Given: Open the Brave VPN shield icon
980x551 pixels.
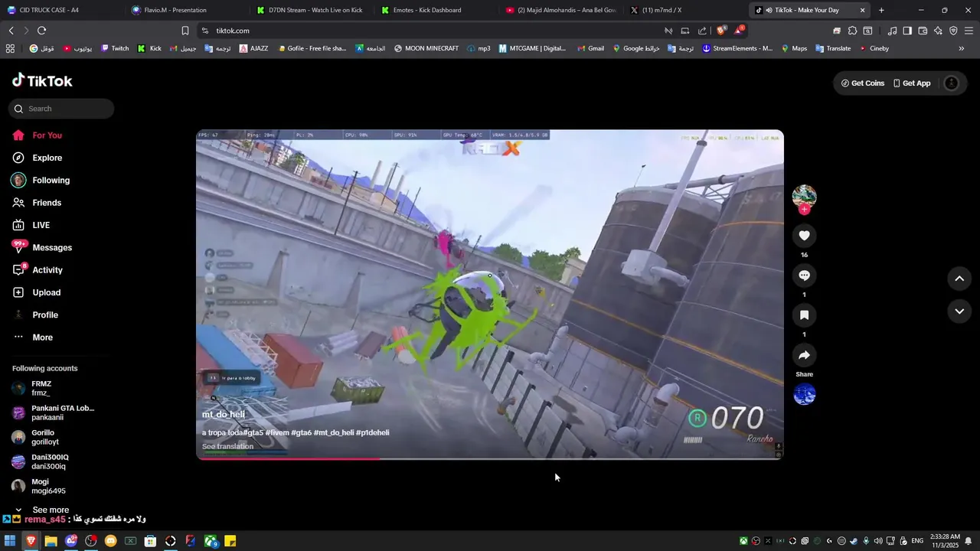Looking at the screenshot, I should [953, 31].
